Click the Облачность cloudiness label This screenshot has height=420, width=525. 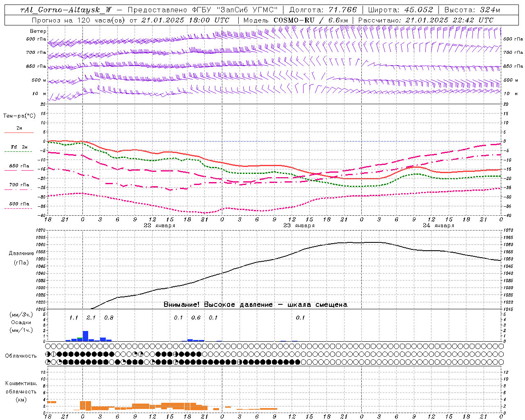(x=21, y=356)
